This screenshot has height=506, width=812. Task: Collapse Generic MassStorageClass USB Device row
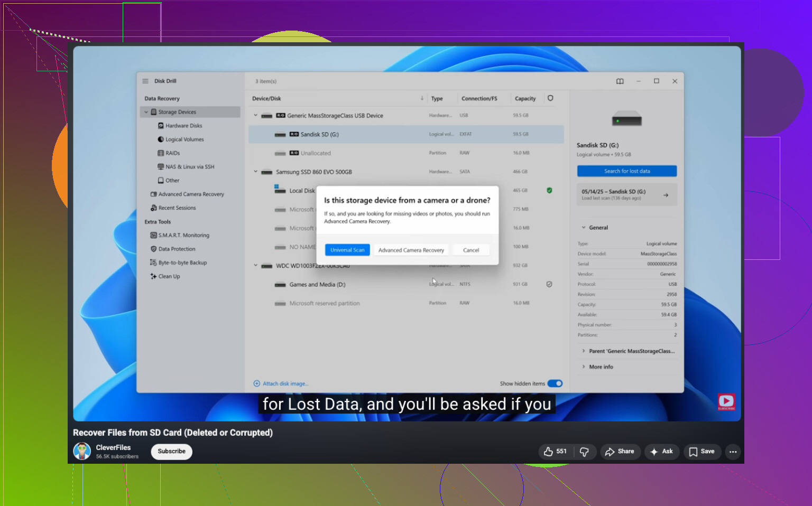[x=256, y=115]
